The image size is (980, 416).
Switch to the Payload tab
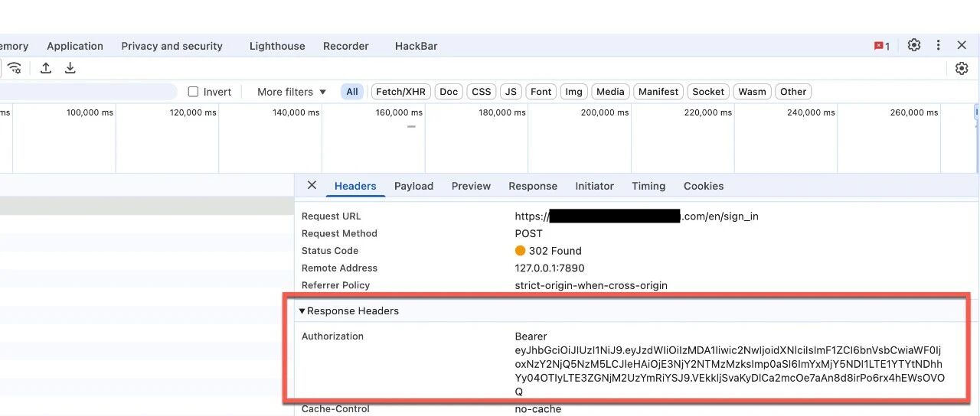413,186
